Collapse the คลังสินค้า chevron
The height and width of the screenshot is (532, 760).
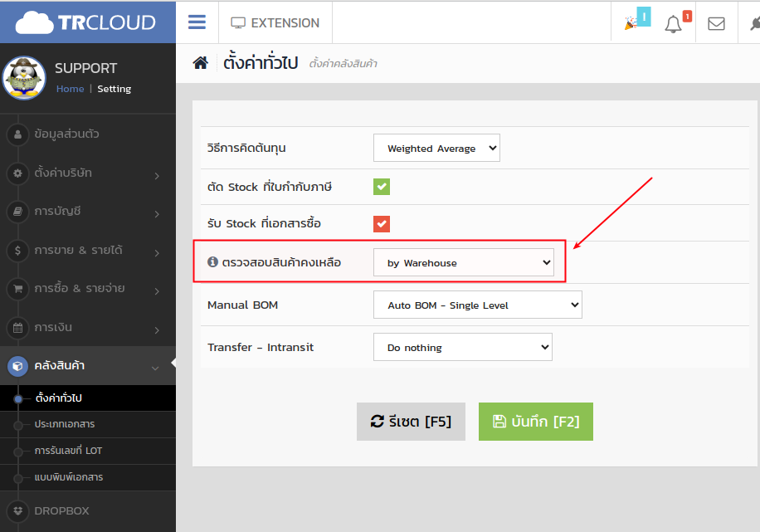coord(155,368)
